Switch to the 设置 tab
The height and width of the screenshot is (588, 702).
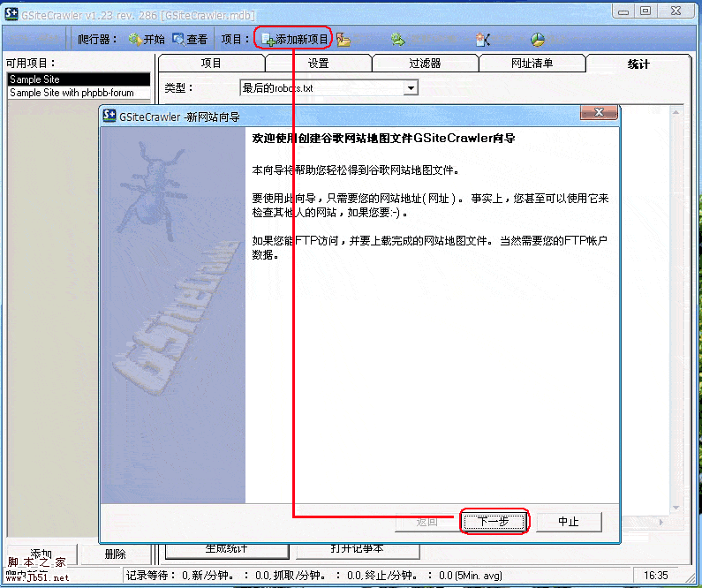coord(318,63)
